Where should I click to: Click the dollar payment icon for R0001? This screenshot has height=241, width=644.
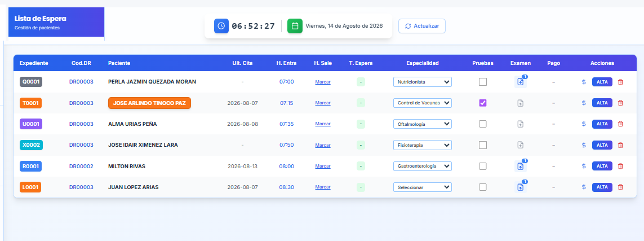[584, 166]
